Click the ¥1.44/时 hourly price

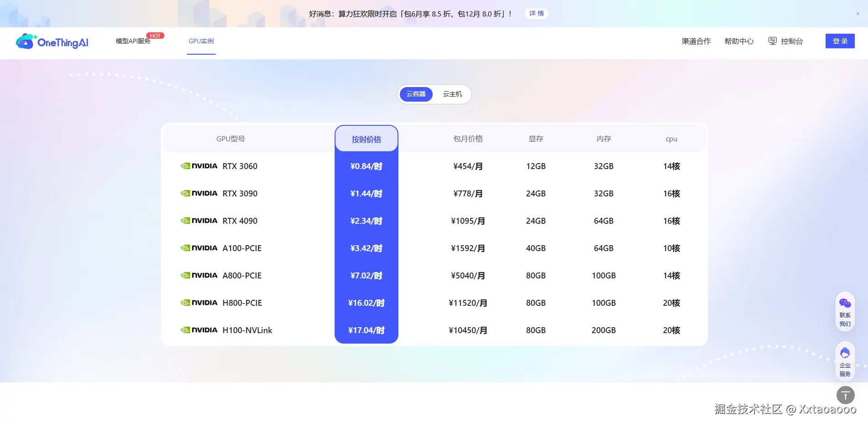pyautogui.click(x=367, y=194)
